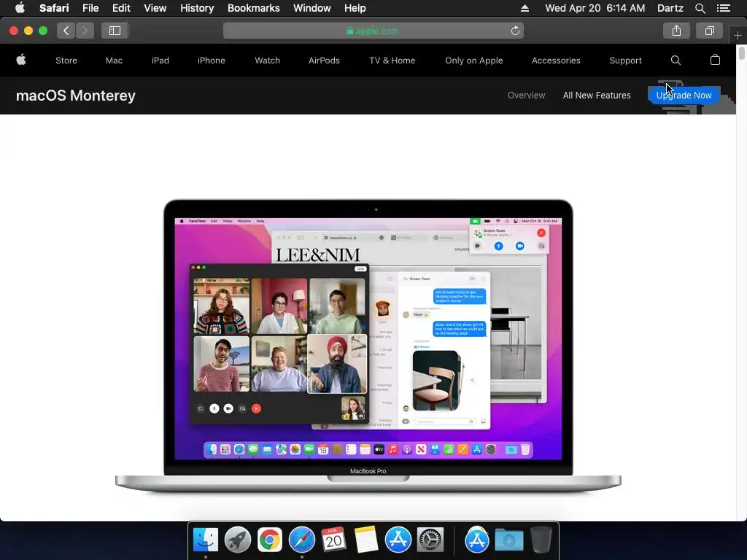The width and height of the screenshot is (747, 560).
Task: Open Notification Center list icon
Action: [x=724, y=8]
